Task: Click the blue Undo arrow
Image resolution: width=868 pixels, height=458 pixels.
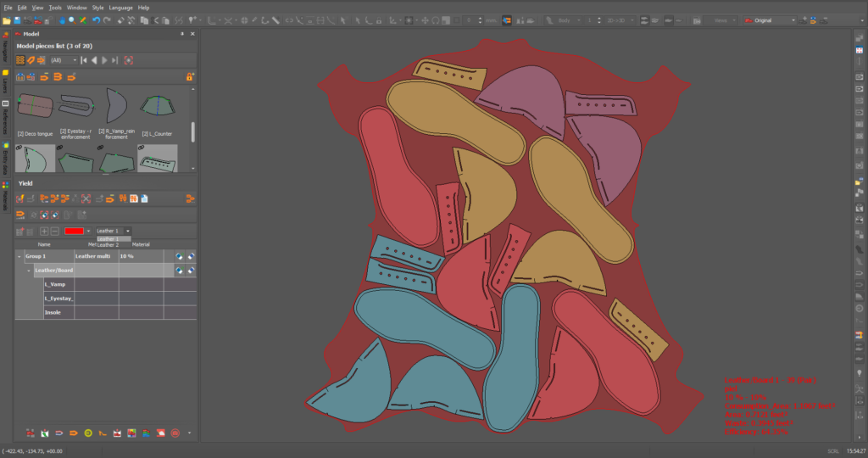Action: click(96, 20)
